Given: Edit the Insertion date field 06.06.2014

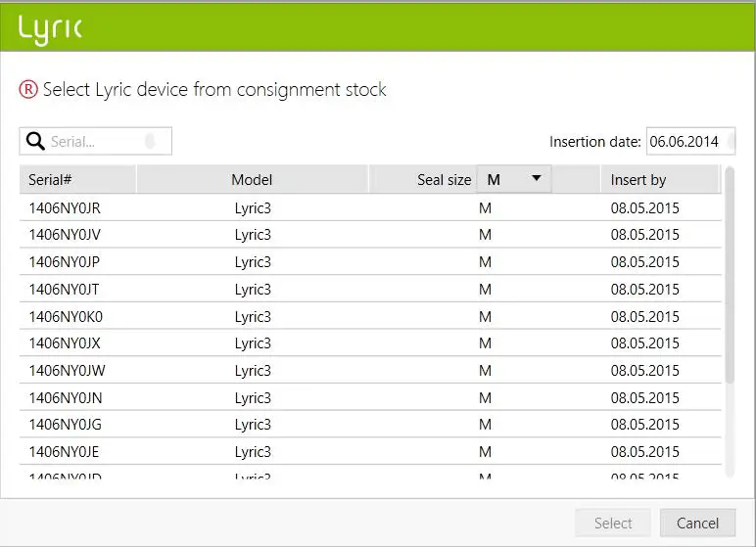Looking at the screenshot, I should [x=690, y=141].
